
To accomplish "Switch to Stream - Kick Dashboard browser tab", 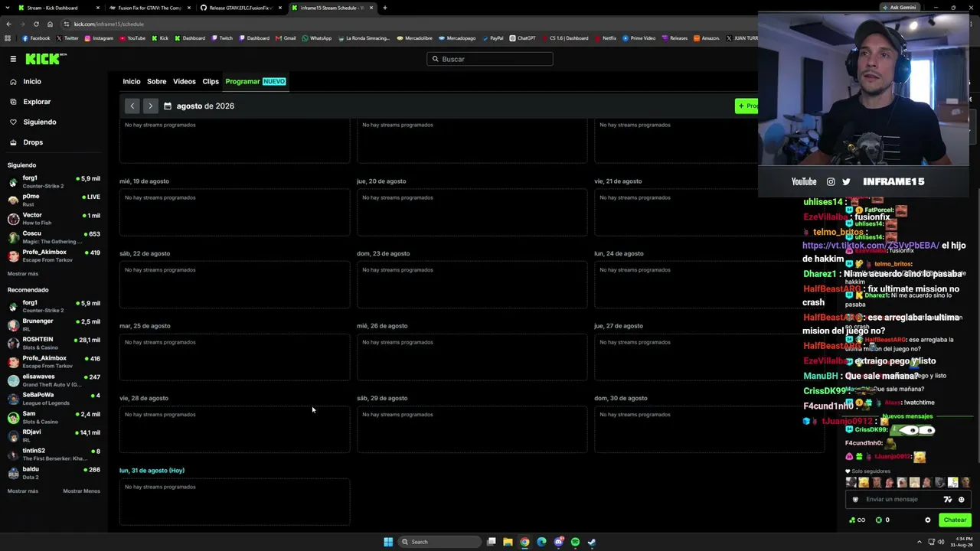I will point(57,8).
